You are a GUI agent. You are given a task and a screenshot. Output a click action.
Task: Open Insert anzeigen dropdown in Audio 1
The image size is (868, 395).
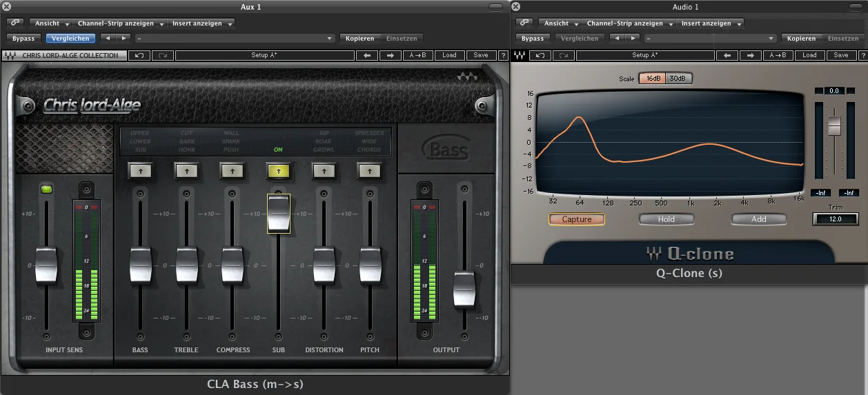coord(711,23)
